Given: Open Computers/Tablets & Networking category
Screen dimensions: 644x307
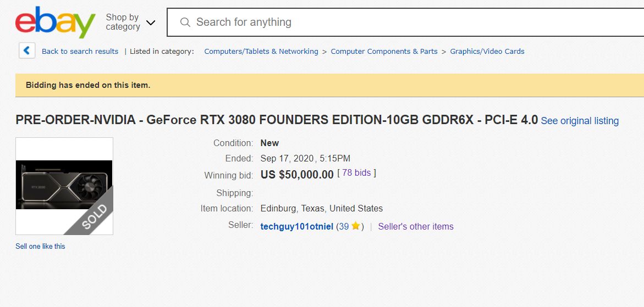Looking at the screenshot, I should point(261,51).
